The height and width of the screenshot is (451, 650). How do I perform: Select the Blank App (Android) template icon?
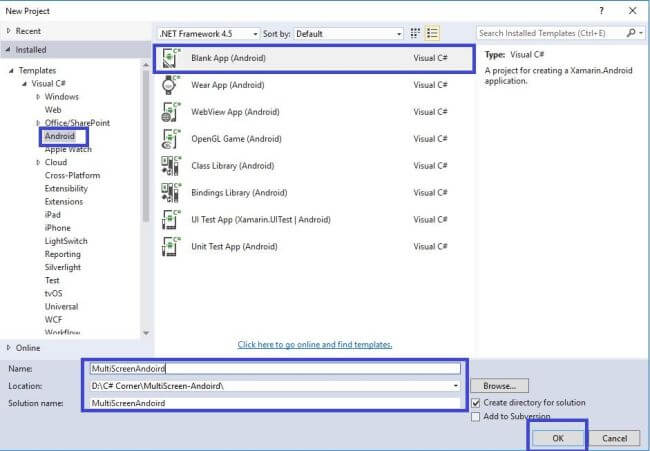(x=171, y=58)
